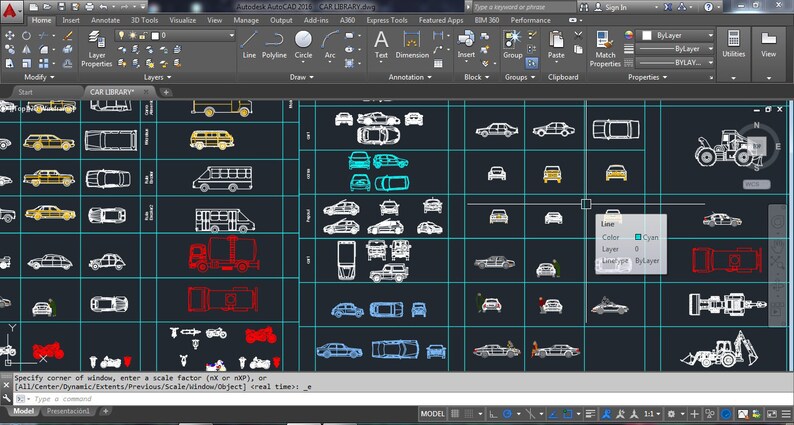The image size is (794, 425).
Task: Toggle object snap tracking in status bar
Action: pyautogui.click(x=554, y=414)
